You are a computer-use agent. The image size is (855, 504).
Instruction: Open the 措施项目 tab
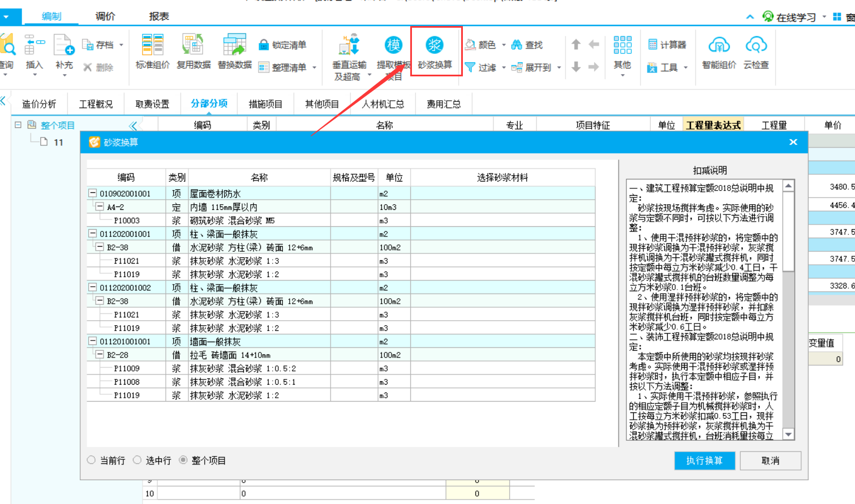(265, 104)
